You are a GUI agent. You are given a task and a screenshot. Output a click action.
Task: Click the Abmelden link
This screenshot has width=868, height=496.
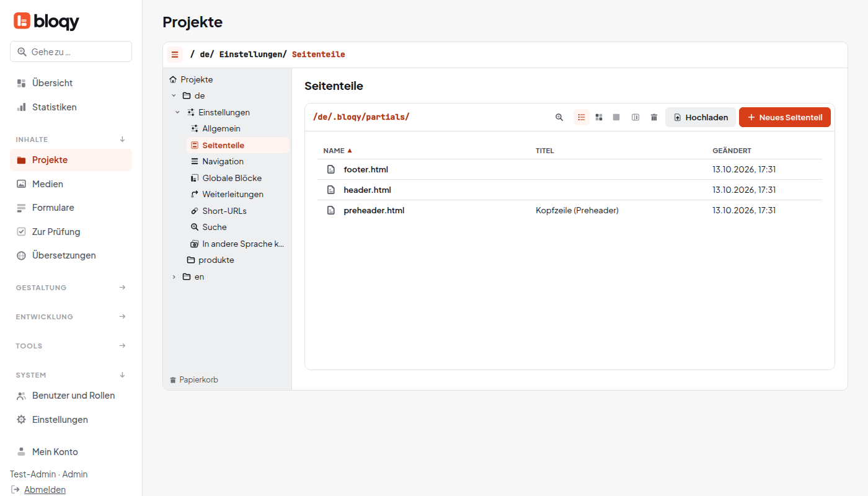45,490
